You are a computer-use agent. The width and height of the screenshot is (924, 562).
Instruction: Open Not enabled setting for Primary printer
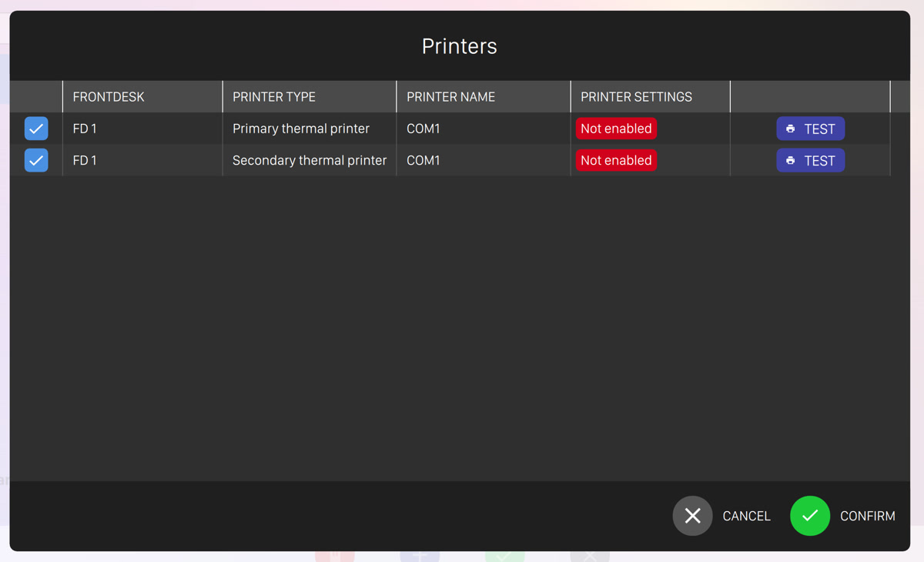tap(616, 129)
